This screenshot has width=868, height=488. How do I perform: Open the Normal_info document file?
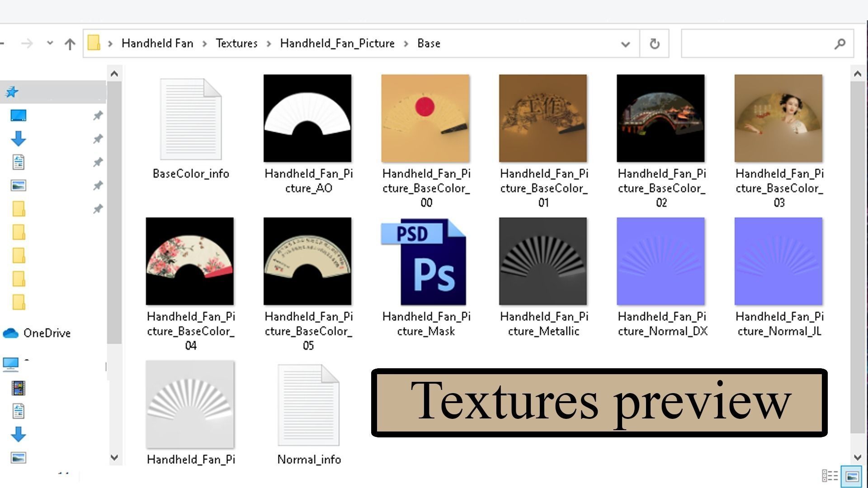308,405
